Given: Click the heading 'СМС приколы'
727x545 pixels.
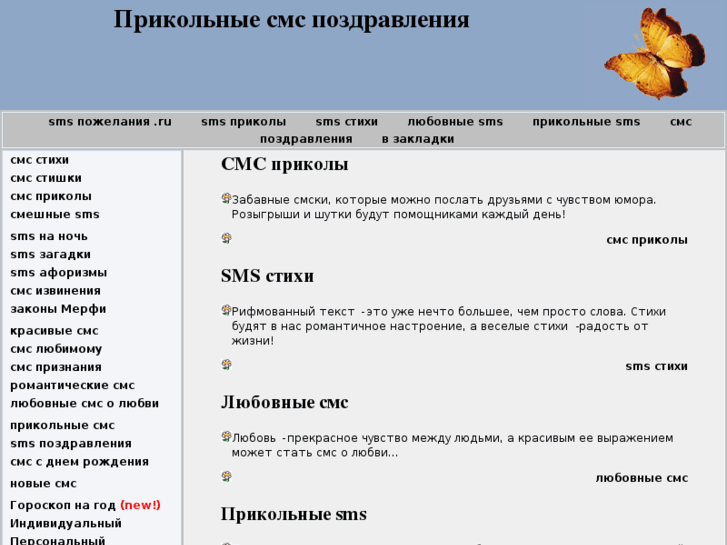Looking at the screenshot, I should pyautogui.click(x=284, y=164).
